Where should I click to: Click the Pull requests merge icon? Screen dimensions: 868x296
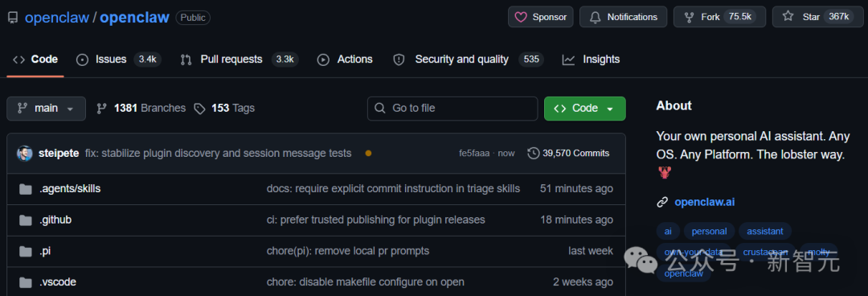(x=186, y=60)
